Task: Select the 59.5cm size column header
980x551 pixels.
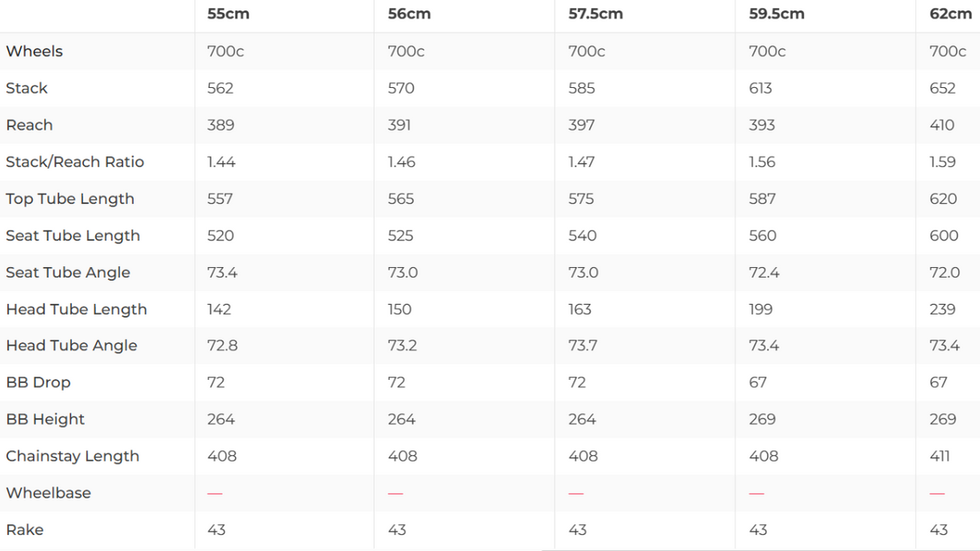Action: point(776,14)
